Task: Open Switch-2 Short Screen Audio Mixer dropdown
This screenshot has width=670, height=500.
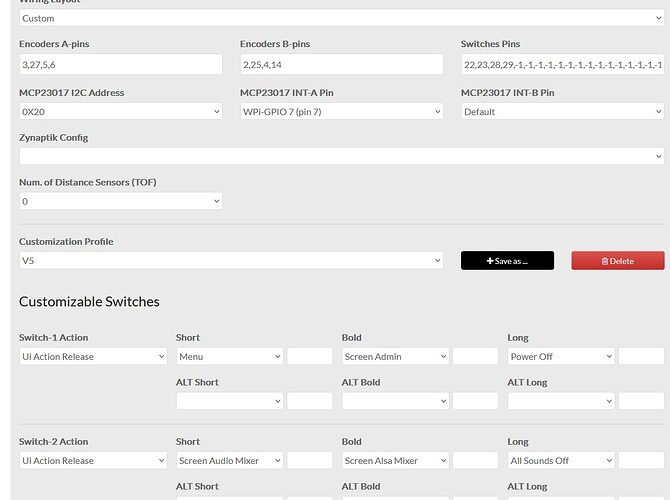Action: [229, 461]
